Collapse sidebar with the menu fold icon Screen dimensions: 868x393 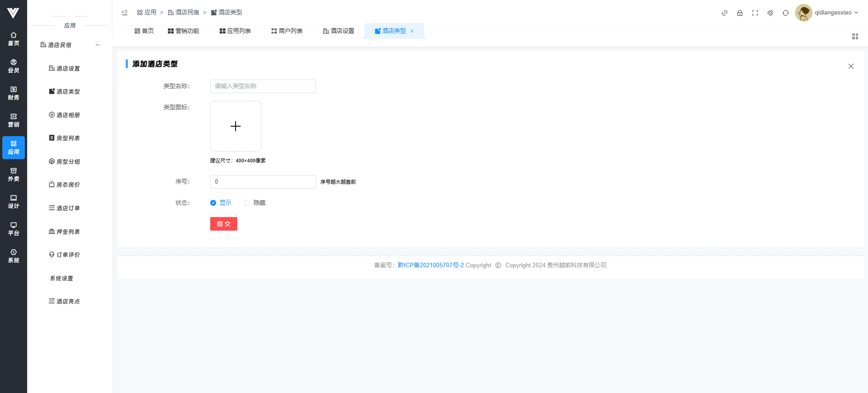tap(125, 13)
